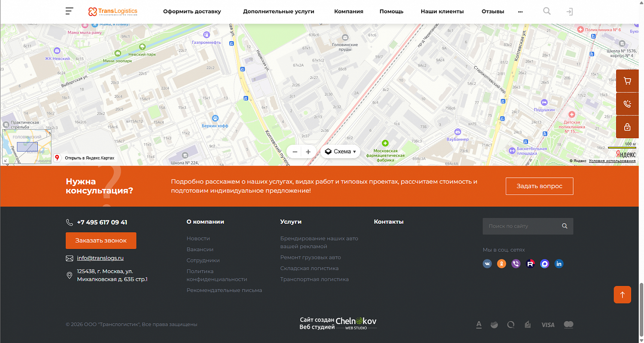Viewport: 644px width, 343px height.
Task: Click the Sberbank payment icon
Action: tap(495, 325)
